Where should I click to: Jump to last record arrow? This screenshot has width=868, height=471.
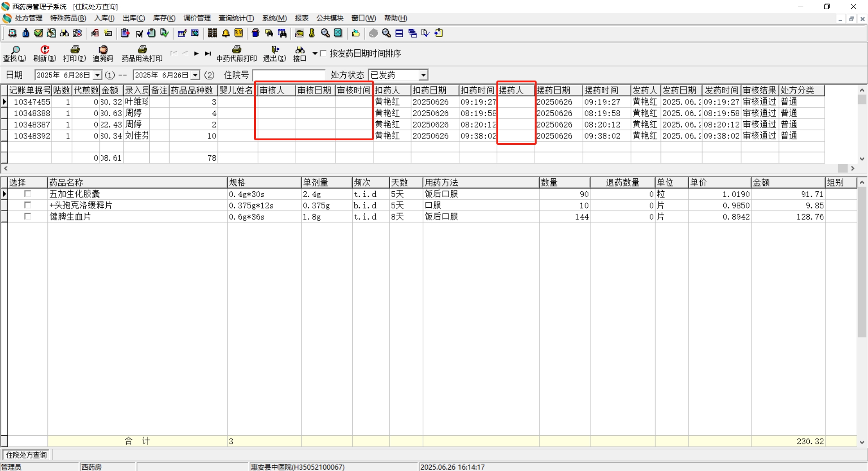point(208,53)
